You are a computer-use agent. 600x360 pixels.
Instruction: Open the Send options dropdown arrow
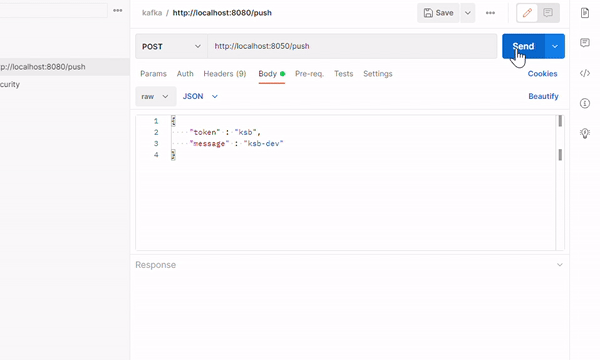point(555,46)
